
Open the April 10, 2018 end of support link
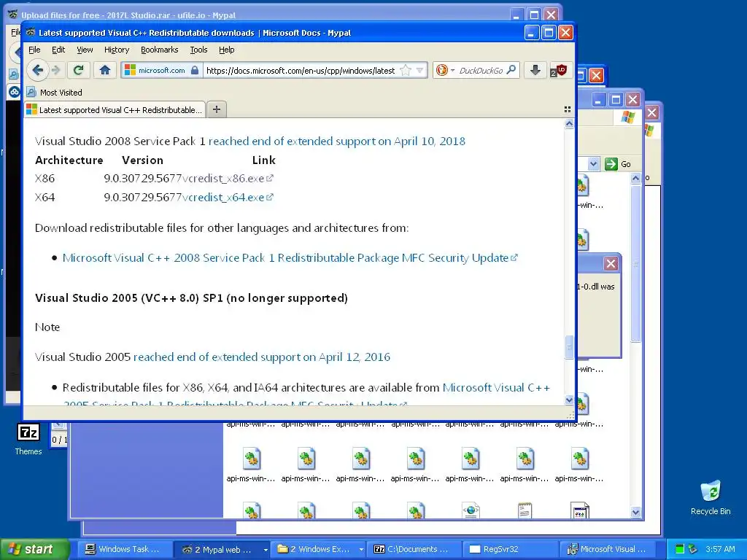pyautogui.click(x=337, y=141)
